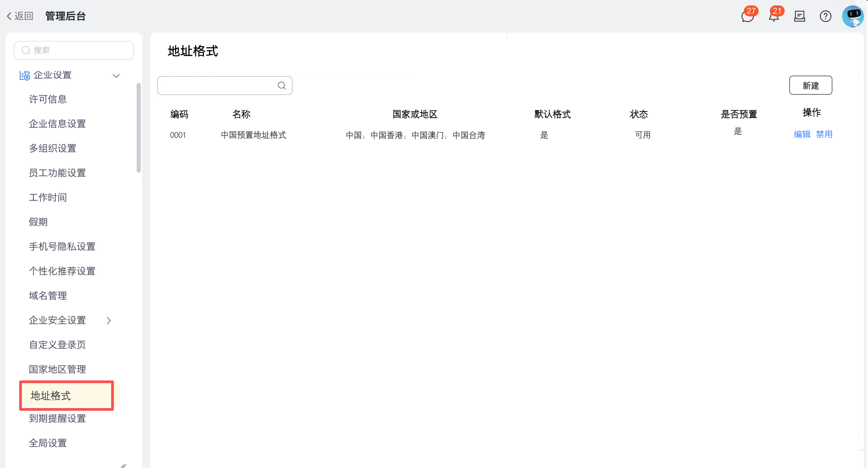Click the 新建 button
The height and width of the screenshot is (468, 868).
(x=810, y=85)
